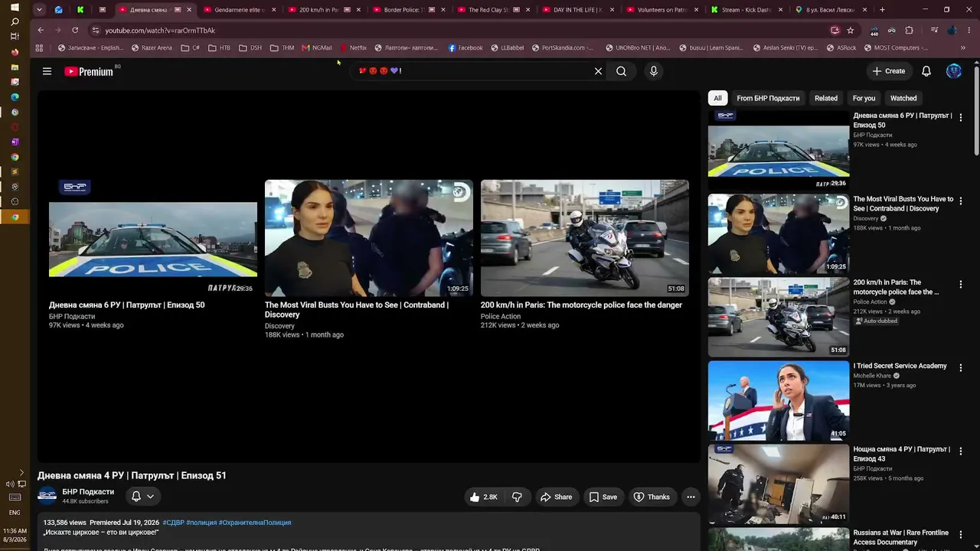The image size is (980, 551).
Task: Open the Windows Start menu
Action: tap(15, 8)
